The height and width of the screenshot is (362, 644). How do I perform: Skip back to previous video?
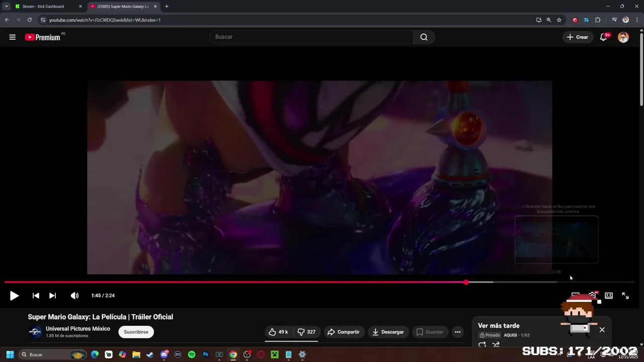click(x=36, y=296)
